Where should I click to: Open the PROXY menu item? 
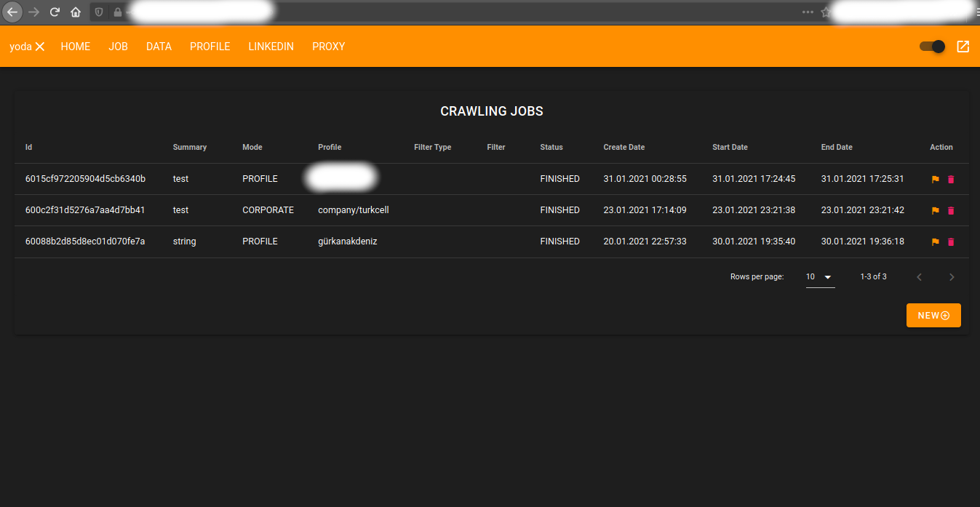click(x=329, y=47)
